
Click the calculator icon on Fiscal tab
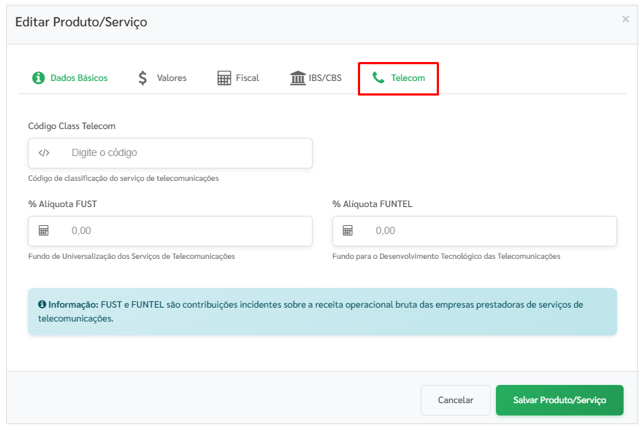[x=224, y=78]
